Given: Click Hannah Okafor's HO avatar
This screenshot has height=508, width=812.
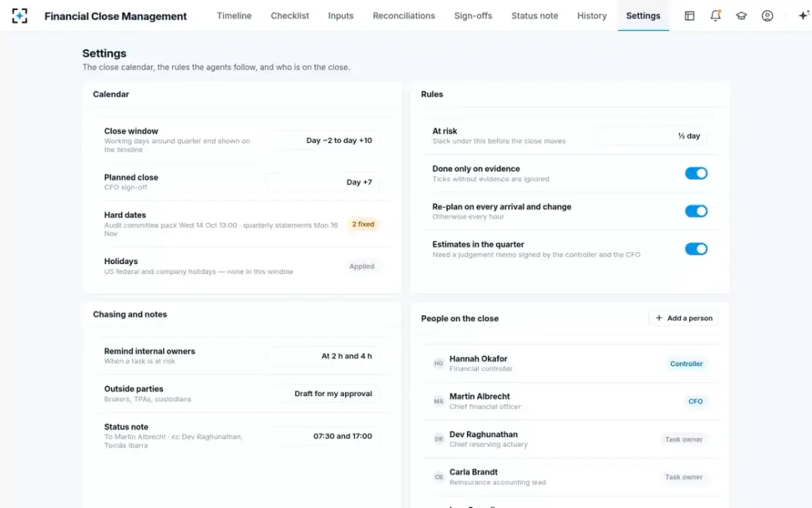Looking at the screenshot, I should tap(438, 364).
